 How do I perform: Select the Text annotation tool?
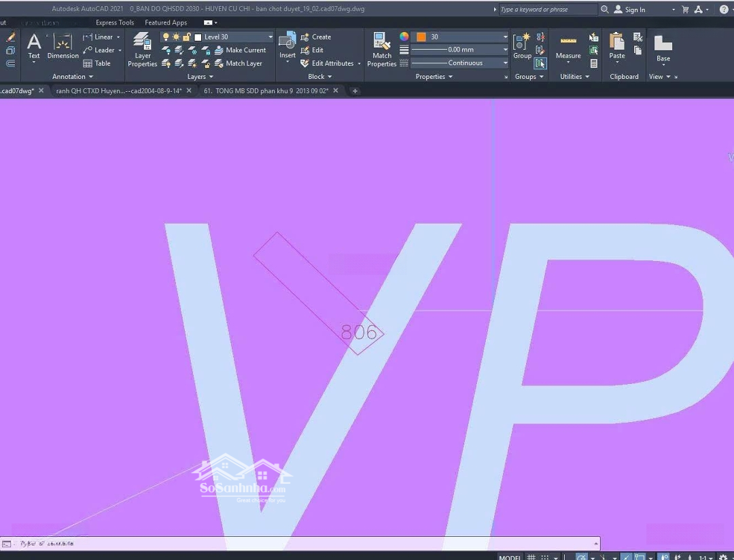tap(33, 46)
